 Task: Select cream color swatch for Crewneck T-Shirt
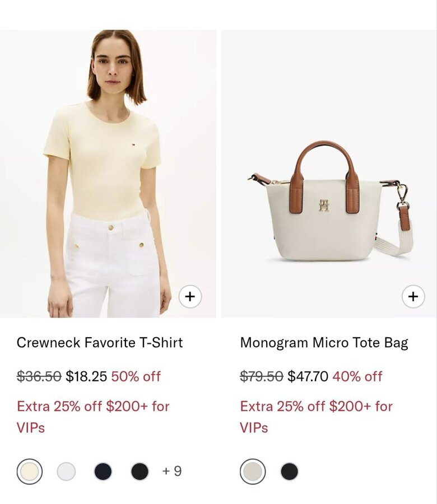tap(29, 472)
